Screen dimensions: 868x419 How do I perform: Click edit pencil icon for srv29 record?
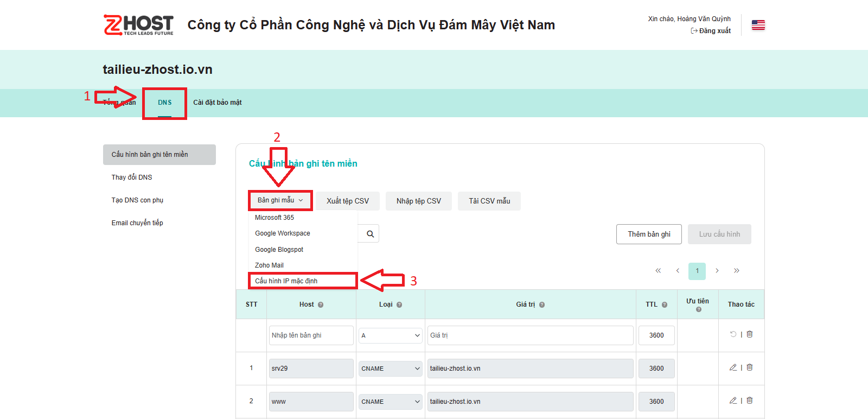(733, 367)
